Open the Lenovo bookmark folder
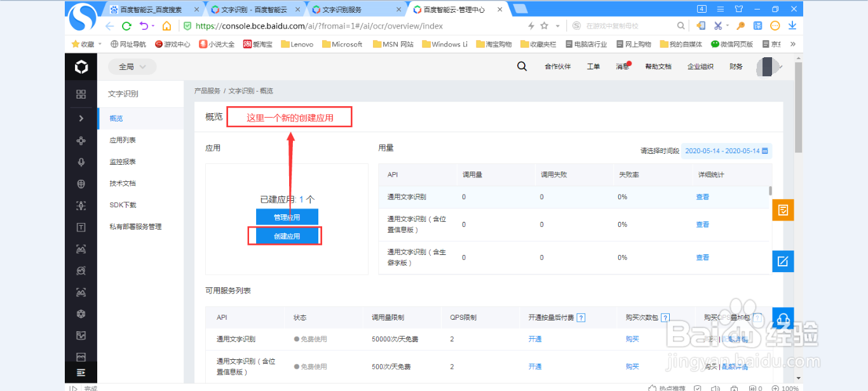 pyautogui.click(x=297, y=45)
